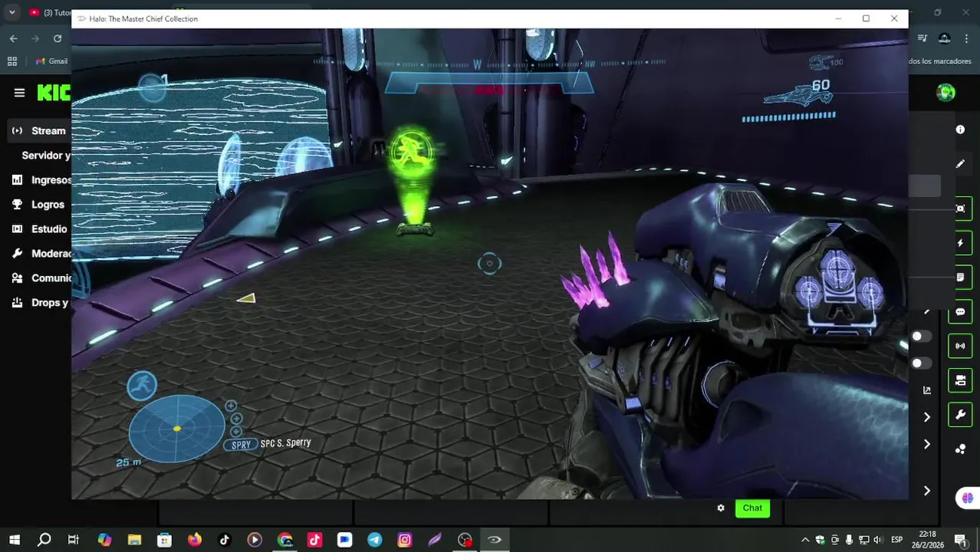
Task: Open the Kick hamburger menu
Action: (19, 93)
